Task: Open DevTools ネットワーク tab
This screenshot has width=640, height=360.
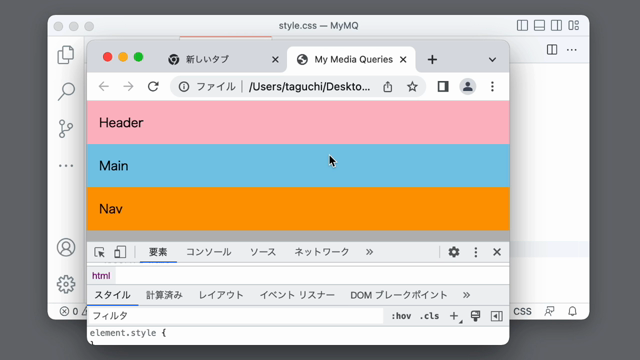Action: [322, 252]
